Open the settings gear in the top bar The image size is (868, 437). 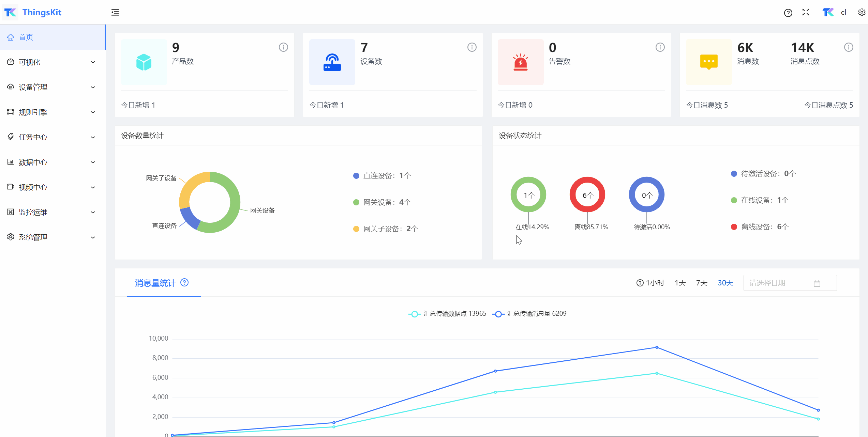click(x=862, y=13)
